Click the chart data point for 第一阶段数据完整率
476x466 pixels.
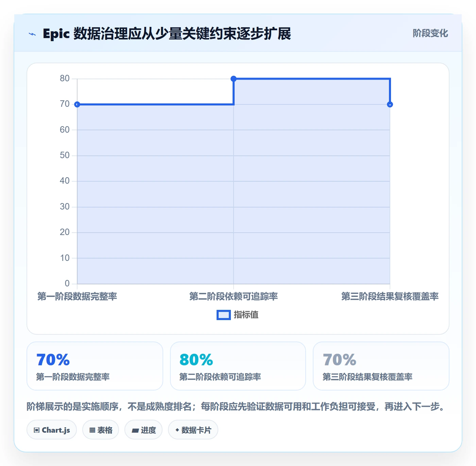77,104
